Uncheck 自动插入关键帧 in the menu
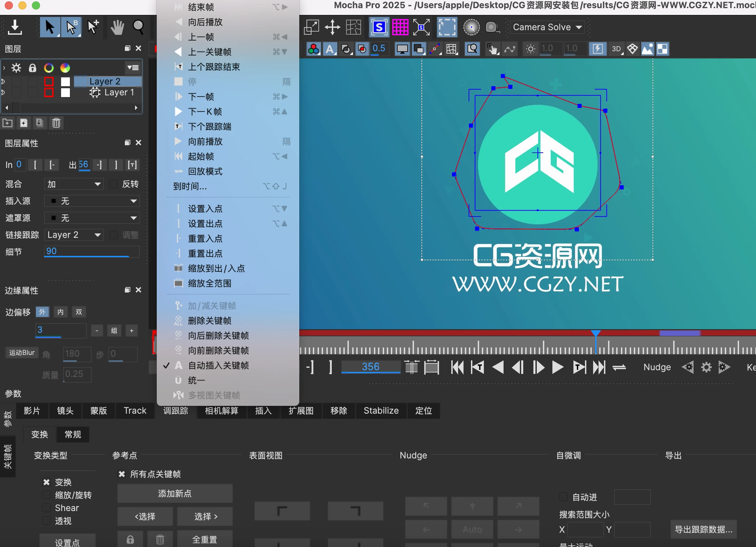 click(219, 365)
